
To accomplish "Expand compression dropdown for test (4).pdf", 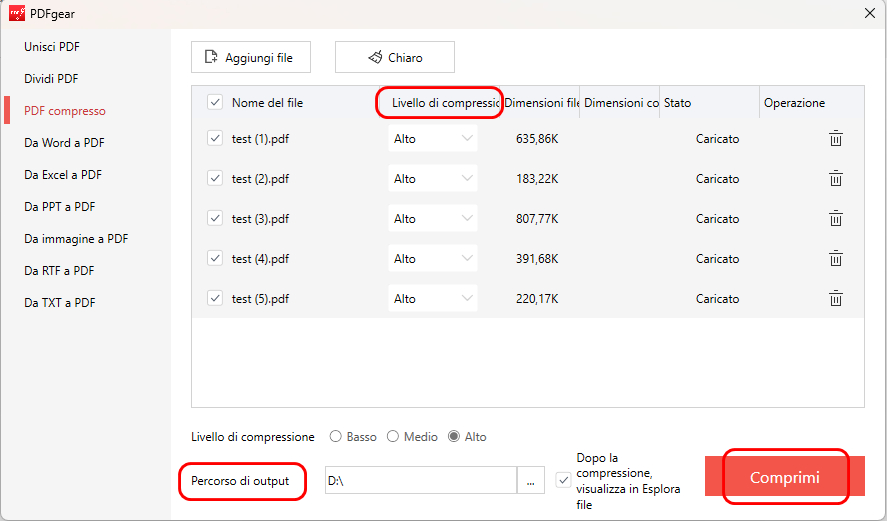I will click(433, 259).
